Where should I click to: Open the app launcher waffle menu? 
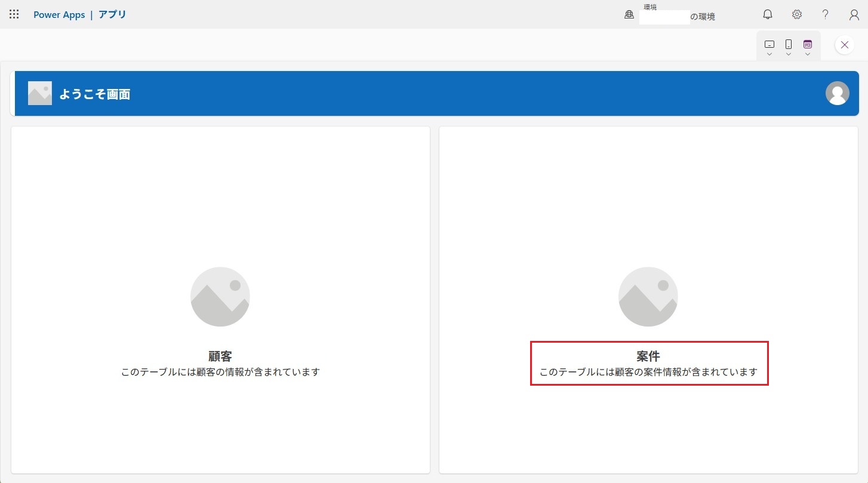14,14
